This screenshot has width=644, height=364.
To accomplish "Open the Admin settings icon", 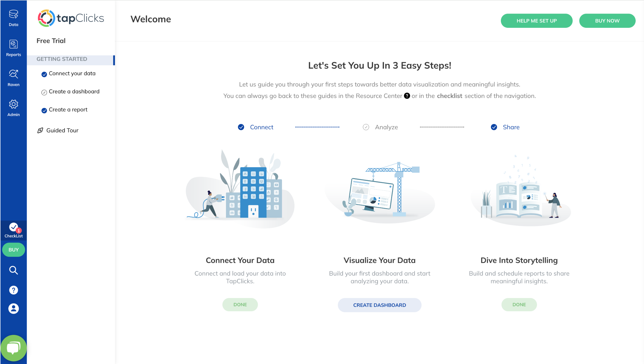I will pos(13,107).
